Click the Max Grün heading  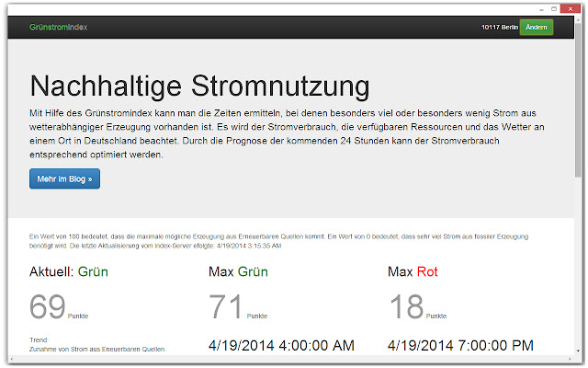tap(238, 271)
